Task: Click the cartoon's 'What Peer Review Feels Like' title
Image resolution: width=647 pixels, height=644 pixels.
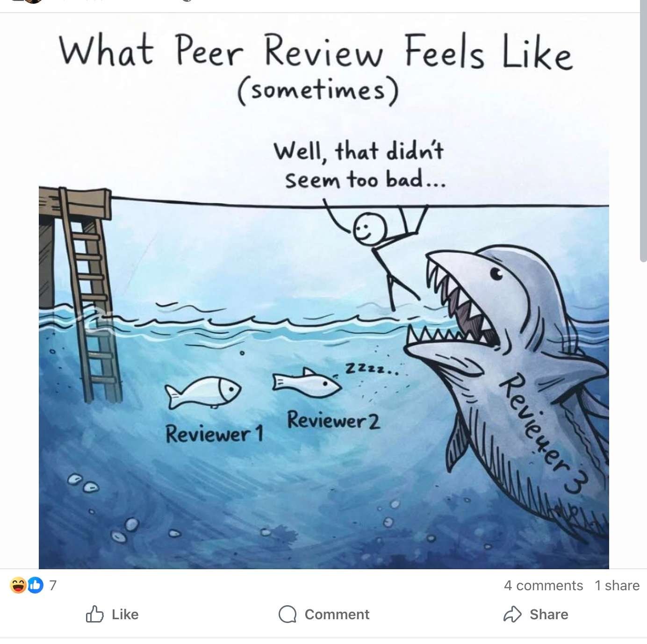Action: pos(316,53)
